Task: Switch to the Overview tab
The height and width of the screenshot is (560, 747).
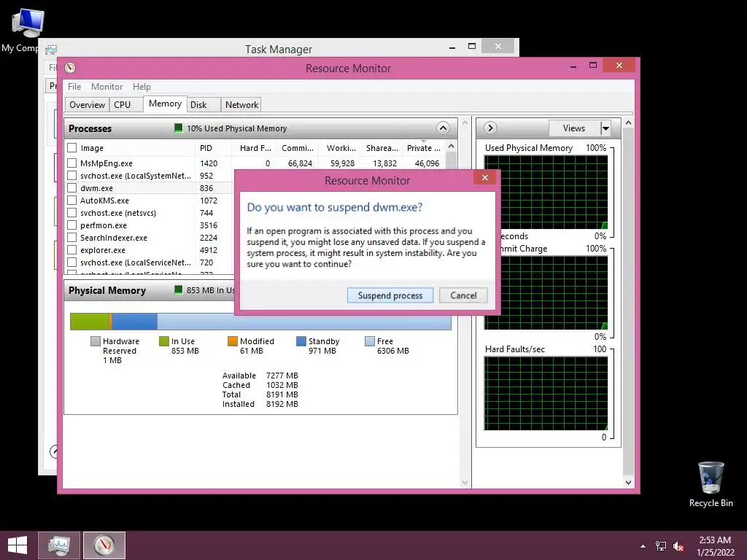Action: (87, 105)
